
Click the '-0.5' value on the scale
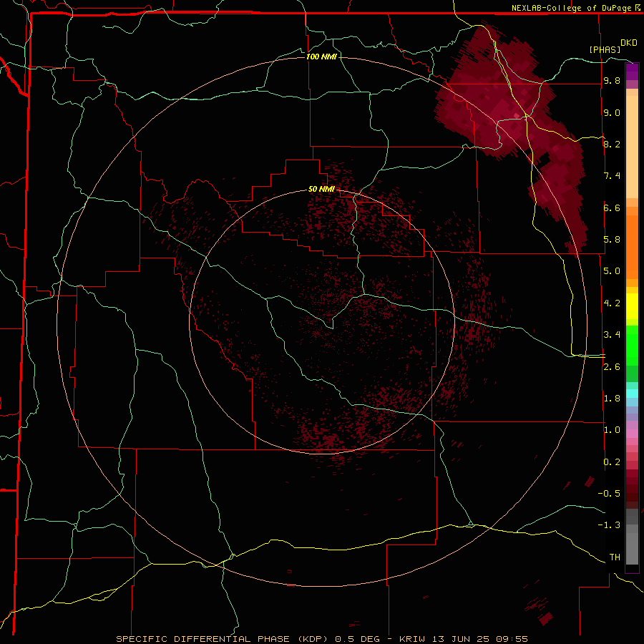(x=609, y=494)
